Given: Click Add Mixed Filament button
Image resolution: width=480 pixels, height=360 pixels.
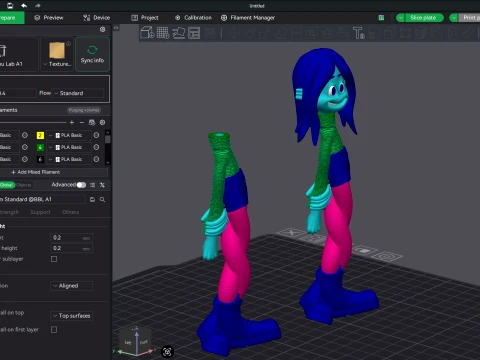Looking at the screenshot, I should (x=54, y=172).
